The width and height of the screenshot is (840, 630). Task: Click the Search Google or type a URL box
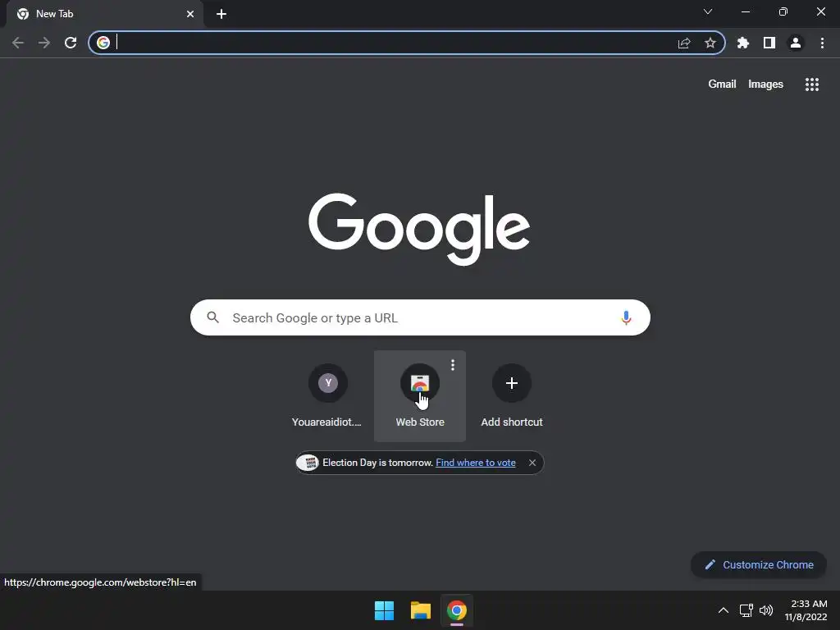(420, 317)
